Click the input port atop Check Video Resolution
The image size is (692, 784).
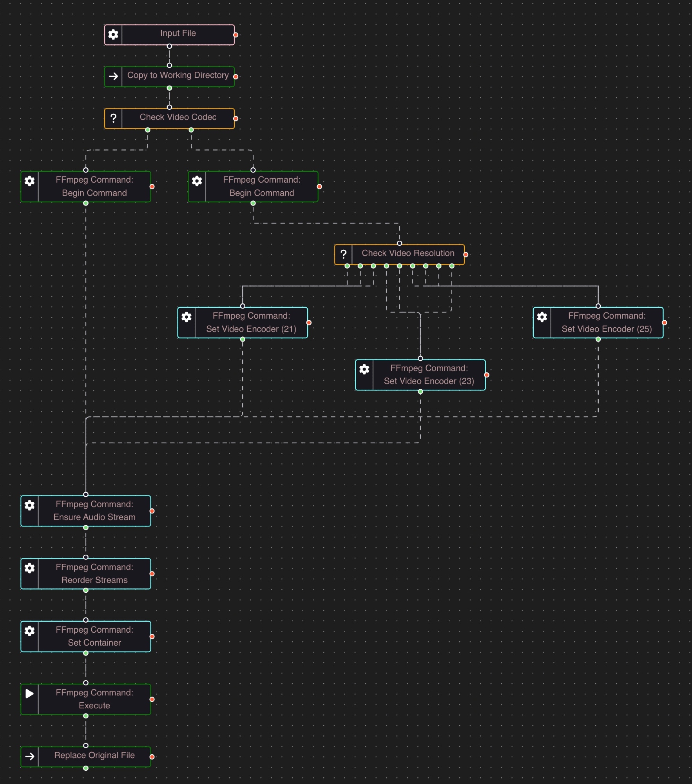(399, 243)
